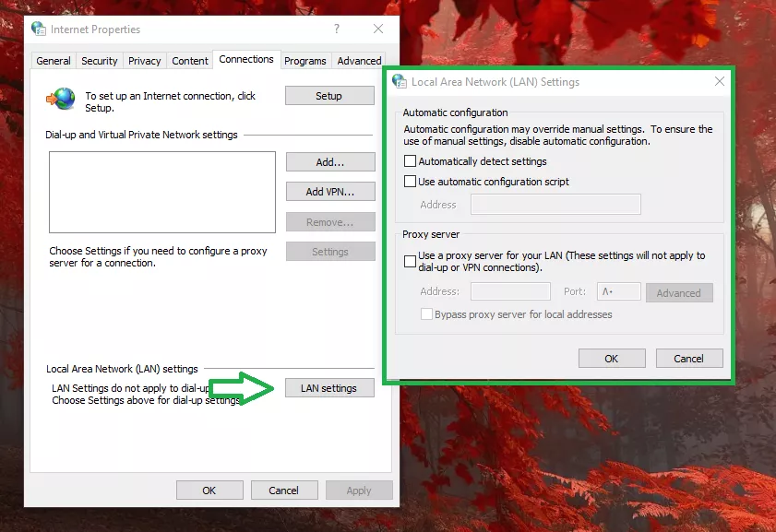Click the globe connection icon beside Setup text
Image resolution: width=776 pixels, height=532 pixels.
[x=60, y=99]
